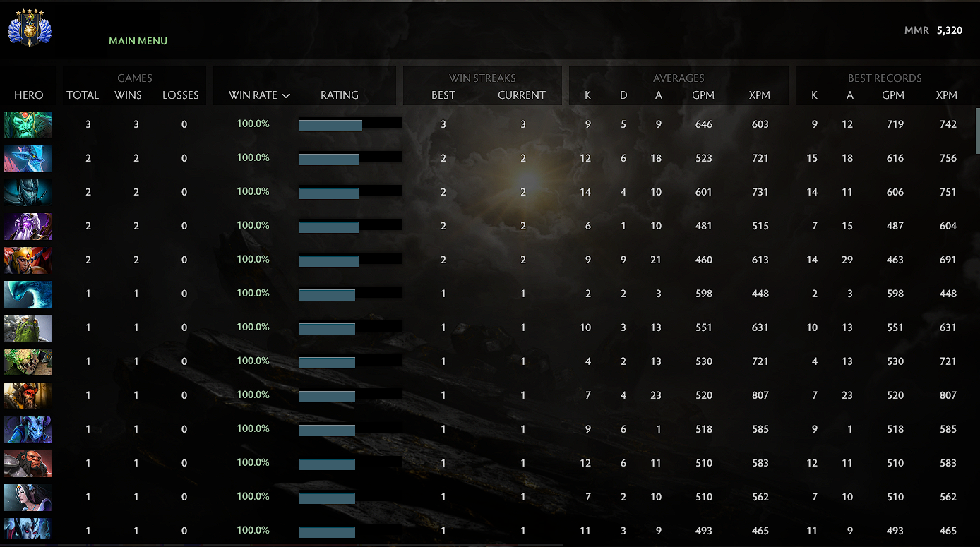Select the Slark hero portrait
Image resolution: width=980 pixels, height=547 pixels.
pos(28,159)
